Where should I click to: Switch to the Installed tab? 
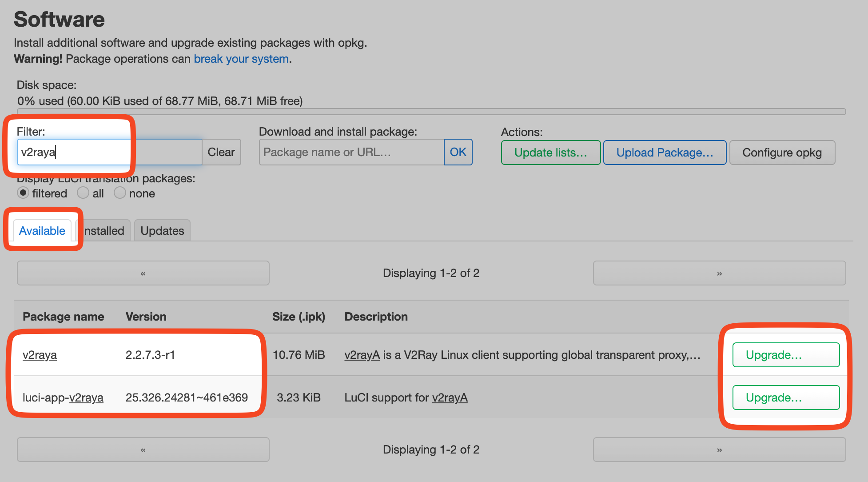point(104,231)
